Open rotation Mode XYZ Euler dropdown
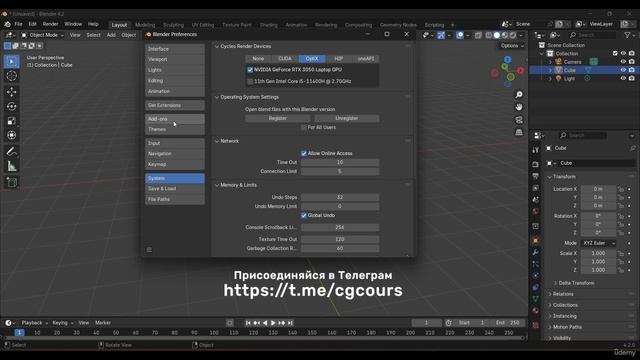The image size is (640, 360). 598,243
